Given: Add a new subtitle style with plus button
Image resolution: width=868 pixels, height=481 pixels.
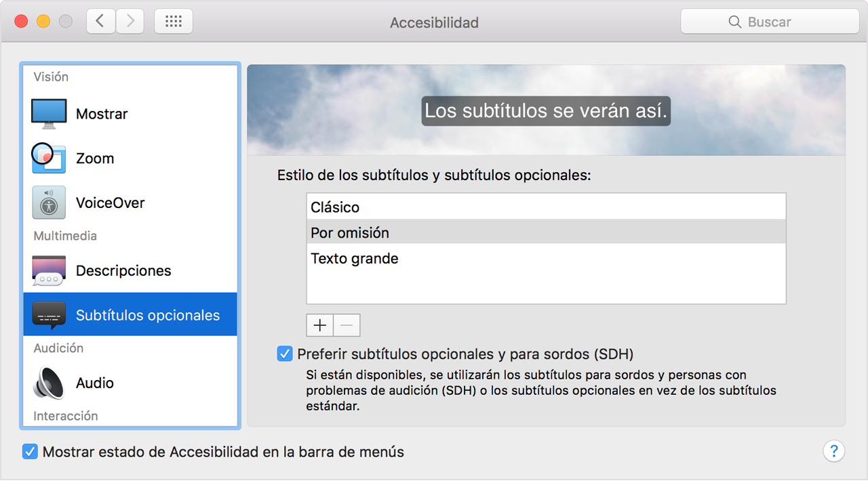Looking at the screenshot, I should (320, 325).
